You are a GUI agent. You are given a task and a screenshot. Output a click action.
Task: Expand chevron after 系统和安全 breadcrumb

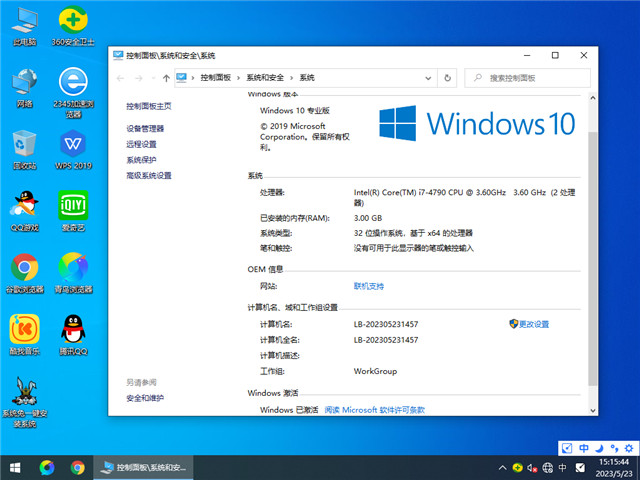coord(291,78)
